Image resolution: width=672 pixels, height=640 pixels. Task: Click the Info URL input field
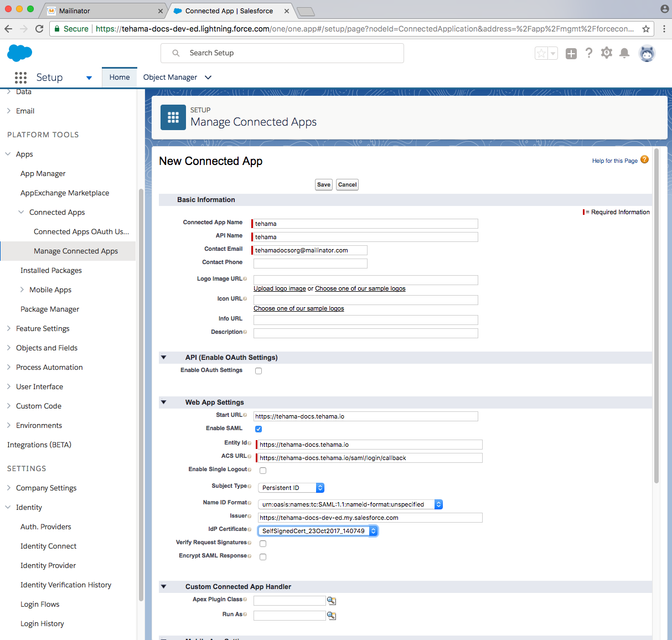(366, 320)
